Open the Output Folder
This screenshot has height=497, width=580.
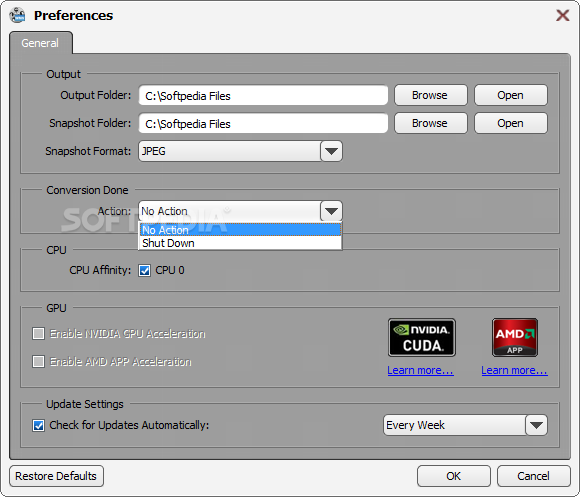coord(511,95)
